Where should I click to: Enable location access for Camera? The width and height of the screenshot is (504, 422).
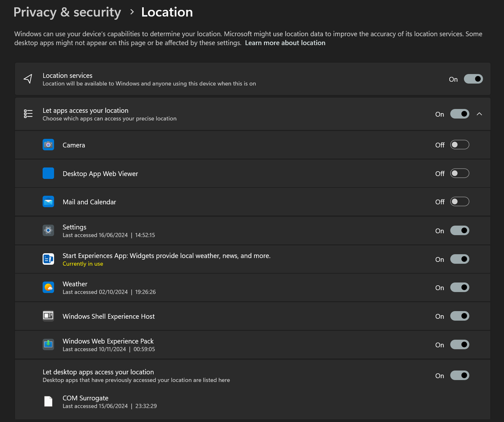pos(459,145)
